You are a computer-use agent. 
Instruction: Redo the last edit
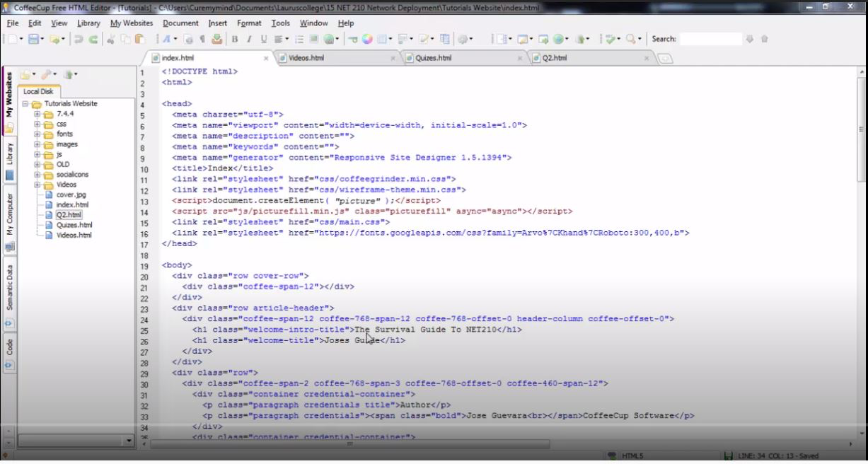point(94,39)
